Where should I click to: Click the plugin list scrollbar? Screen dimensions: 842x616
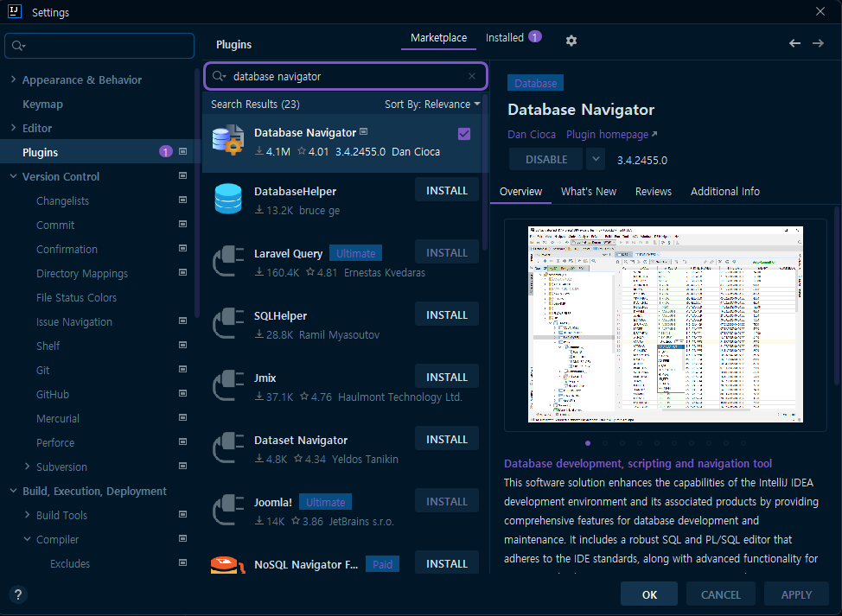tap(485, 173)
